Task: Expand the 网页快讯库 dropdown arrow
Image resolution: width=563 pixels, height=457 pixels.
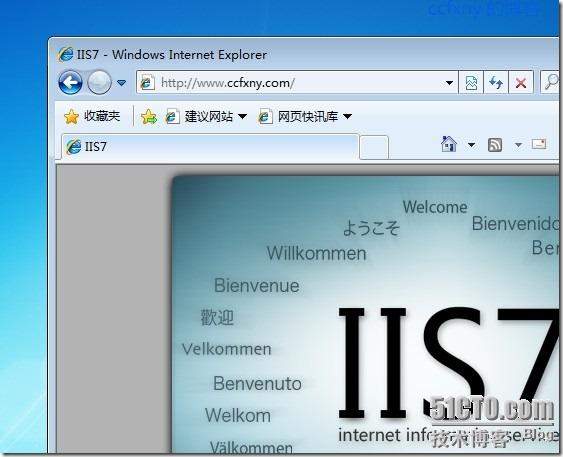Action: [347, 117]
